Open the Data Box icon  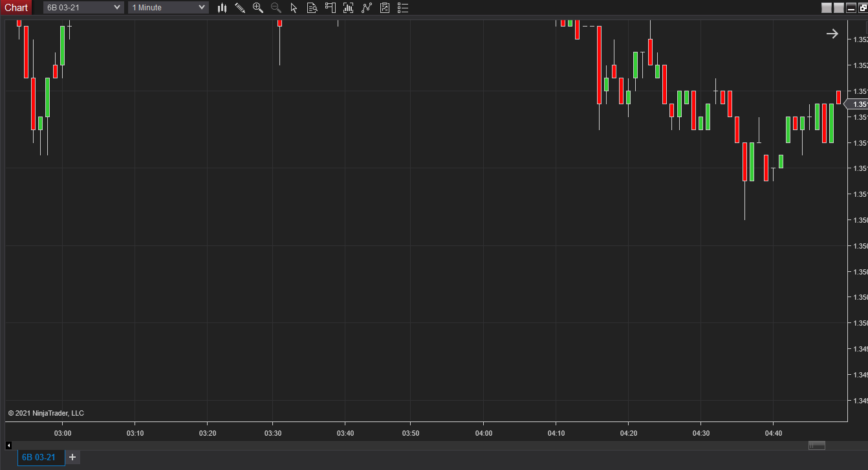(x=312, y=8)
